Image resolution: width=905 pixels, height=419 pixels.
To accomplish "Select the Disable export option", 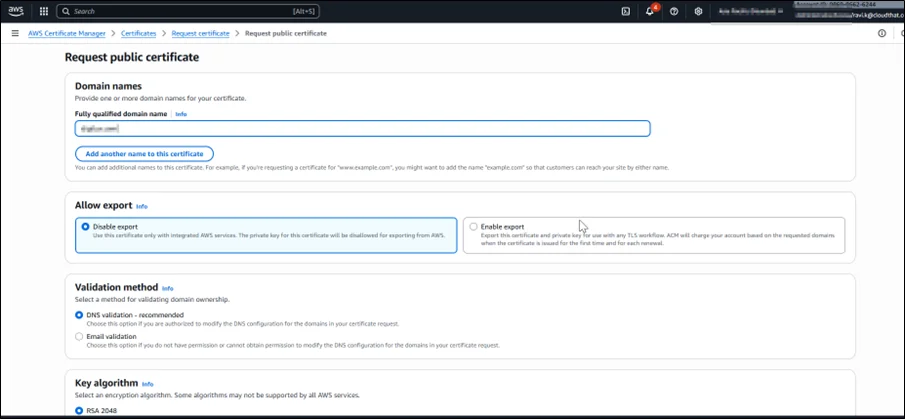I will click(84, 227).
